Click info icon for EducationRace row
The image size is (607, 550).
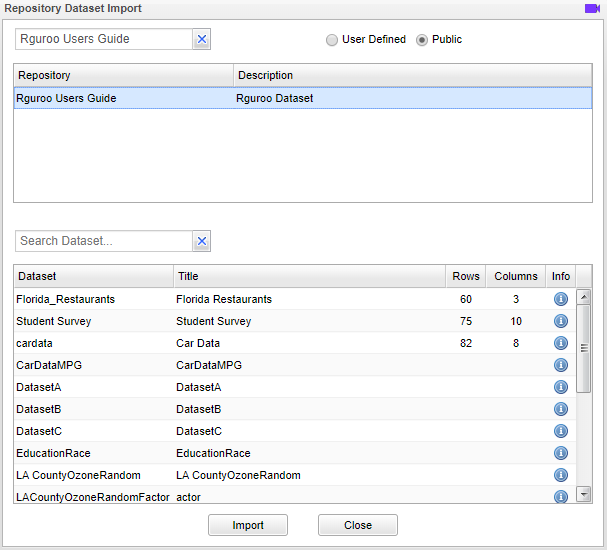[560, 453]
